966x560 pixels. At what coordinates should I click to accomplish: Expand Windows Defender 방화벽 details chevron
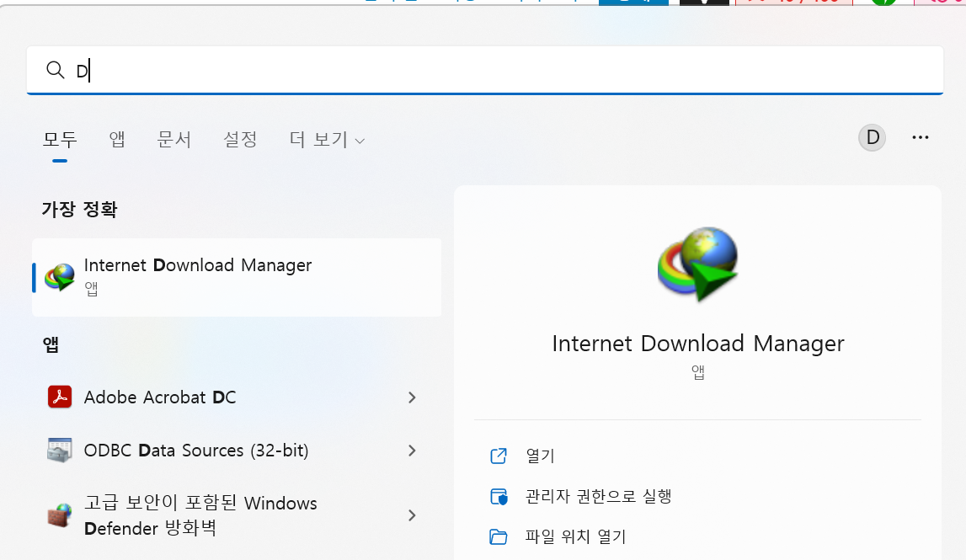[x=412, y=515]
